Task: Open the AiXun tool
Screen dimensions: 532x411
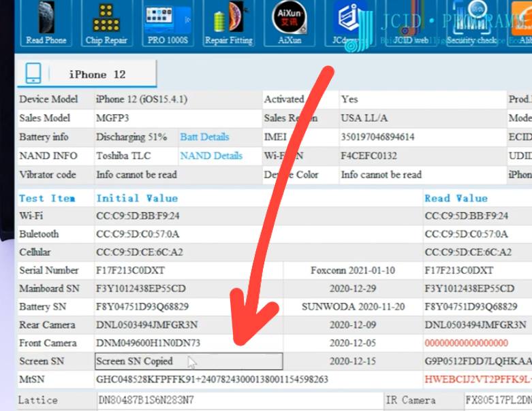Action: click(x=290, y=23)
